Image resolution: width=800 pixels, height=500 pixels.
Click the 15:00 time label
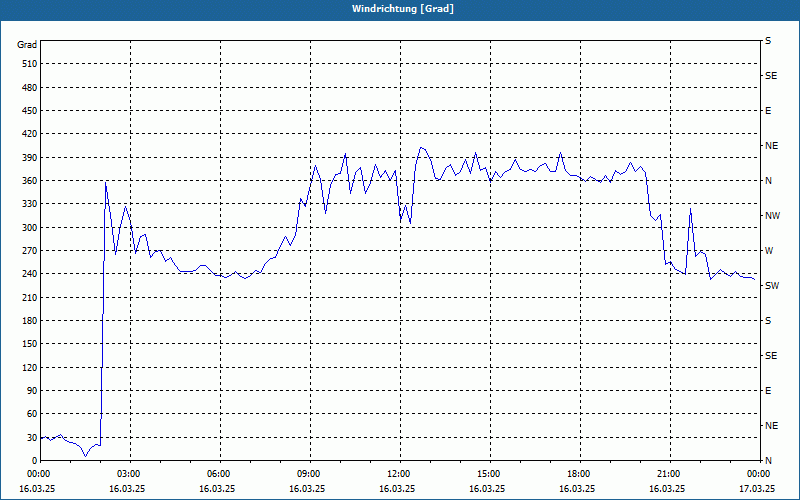pos(487,474)
